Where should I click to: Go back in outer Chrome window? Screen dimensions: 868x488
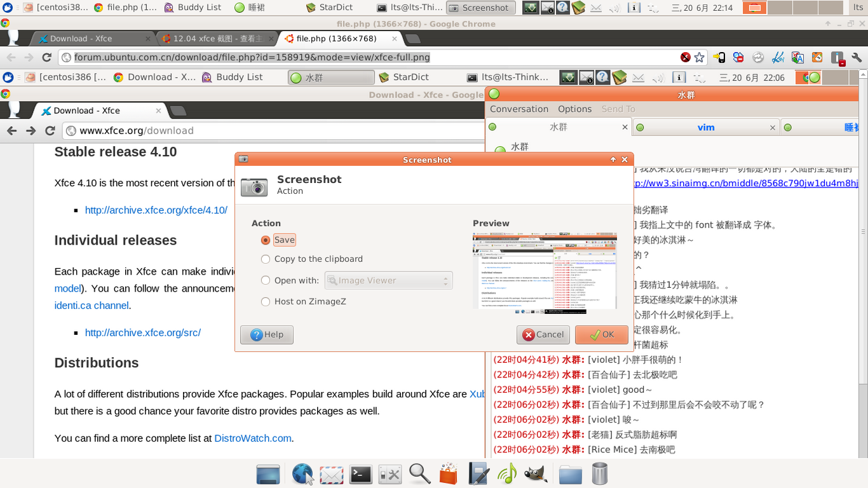tap(11, 57)
